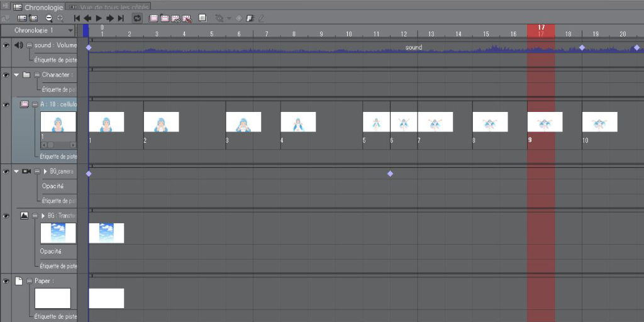Click the Character folder icon
The width and height of the screenshot is (644, 322).
[26, 75]
